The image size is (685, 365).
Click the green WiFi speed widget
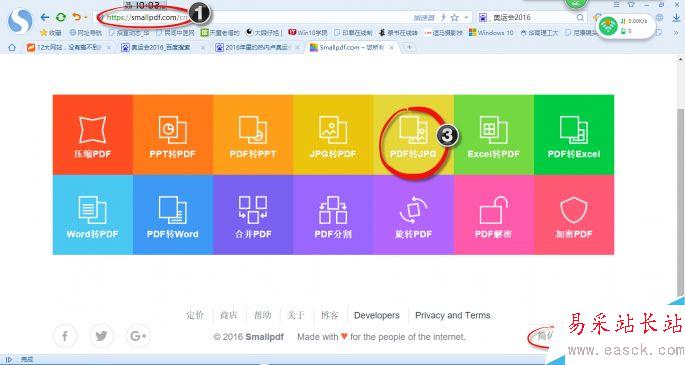click(x=625, y=26)
